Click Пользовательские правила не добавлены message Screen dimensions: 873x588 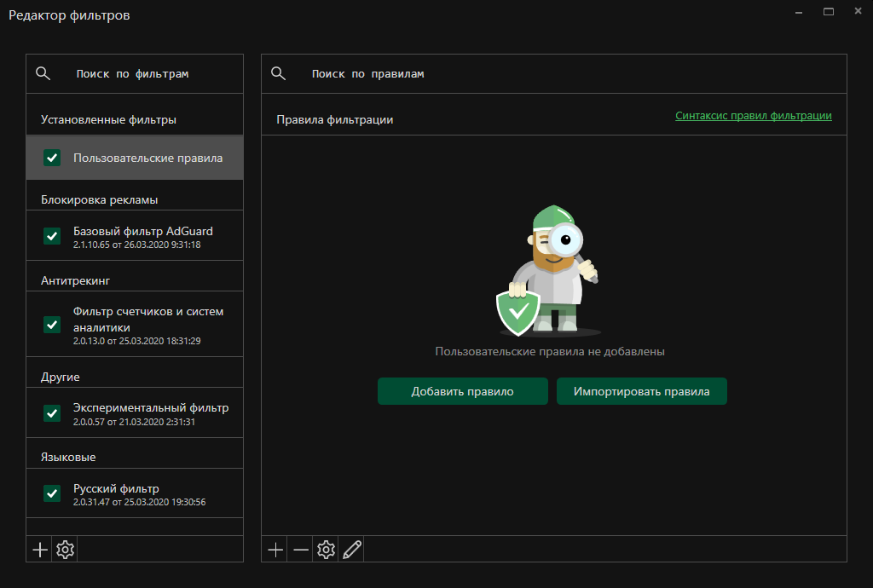tap(550, 352)
